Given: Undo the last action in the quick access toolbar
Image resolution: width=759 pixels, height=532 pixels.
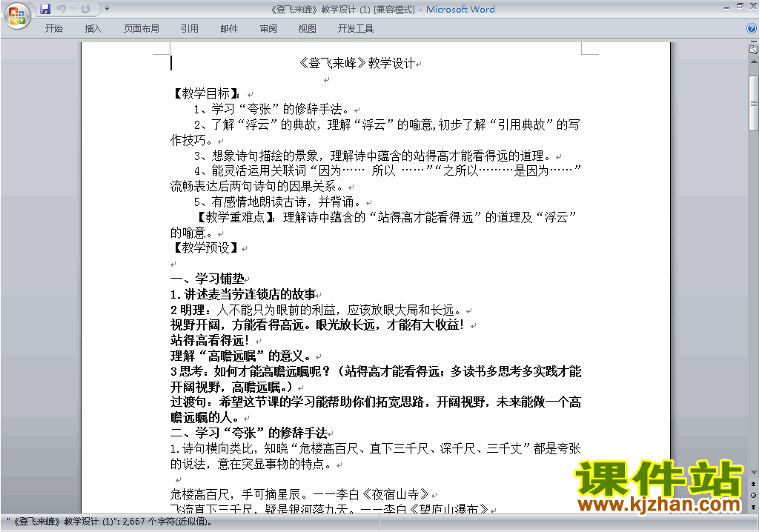Looking at the screenshot, I should coord(61,9).
